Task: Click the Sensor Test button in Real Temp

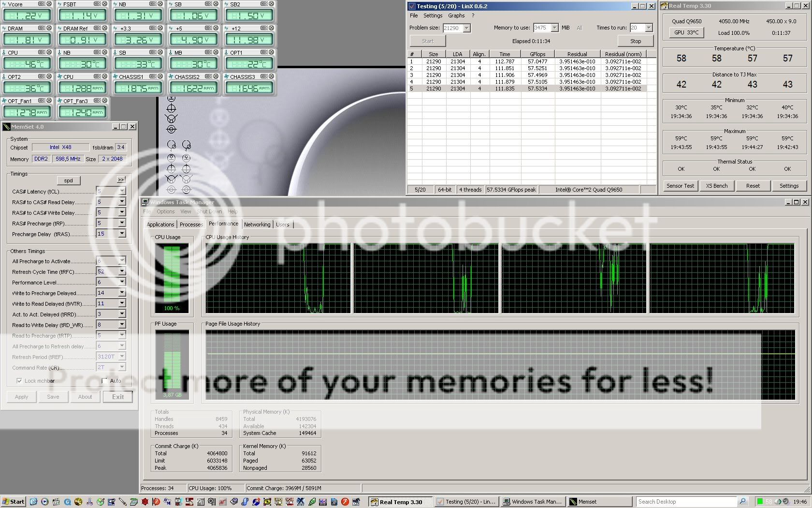Action: click(680, 186)
